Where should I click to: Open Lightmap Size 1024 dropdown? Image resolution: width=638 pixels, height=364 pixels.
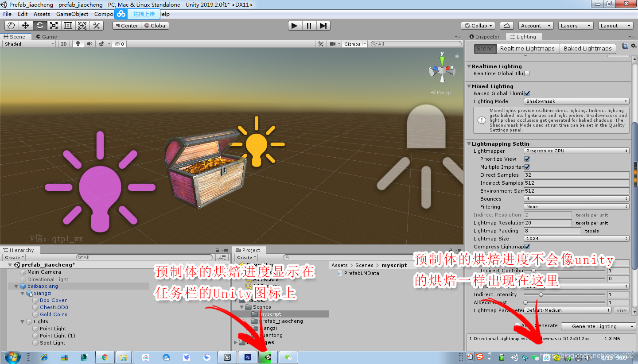576,239
